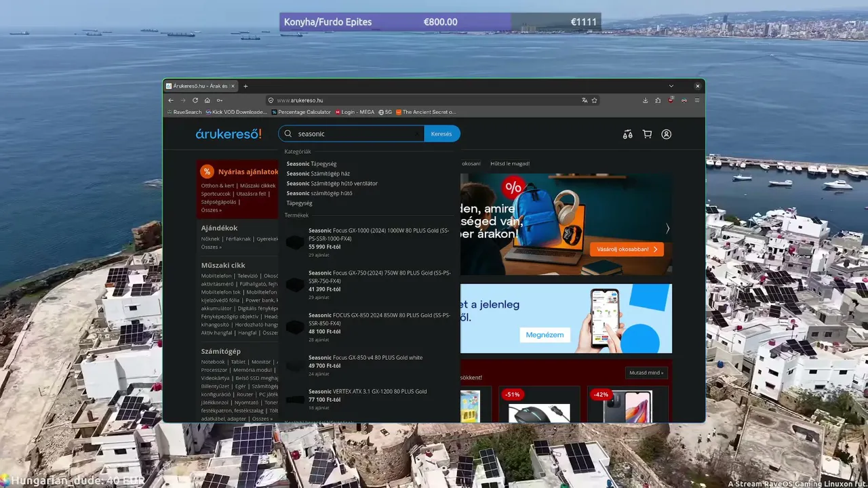
Task: Advance the banner with the right chevron
Action: pyautogui.click(x=667, y=228)
